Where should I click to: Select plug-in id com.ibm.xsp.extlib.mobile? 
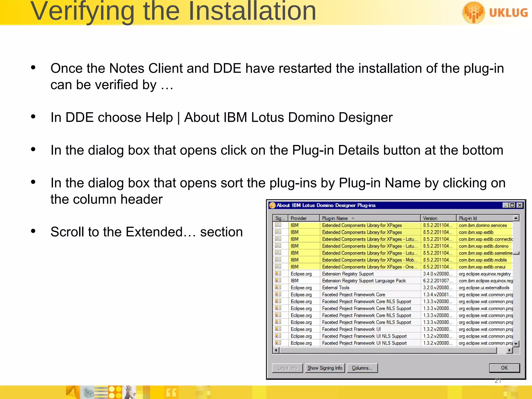click(483, 260)
